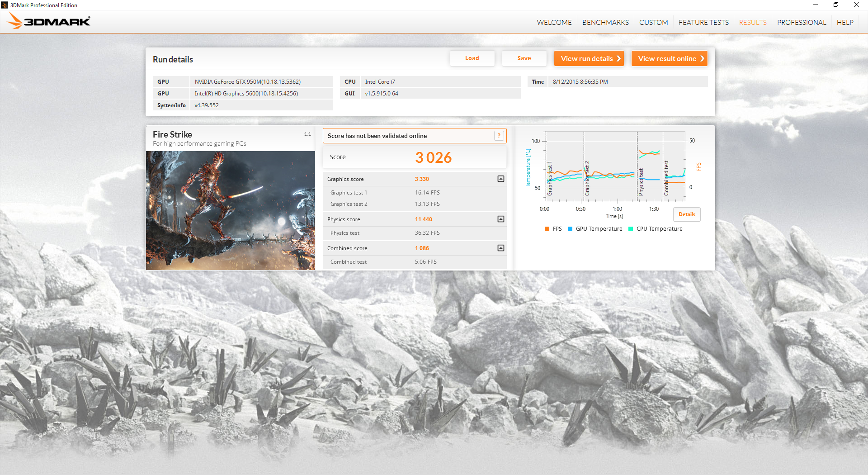Click the Fire Strike version number 1.1
This screenshot has height=475, width=868.
(307, 134)
